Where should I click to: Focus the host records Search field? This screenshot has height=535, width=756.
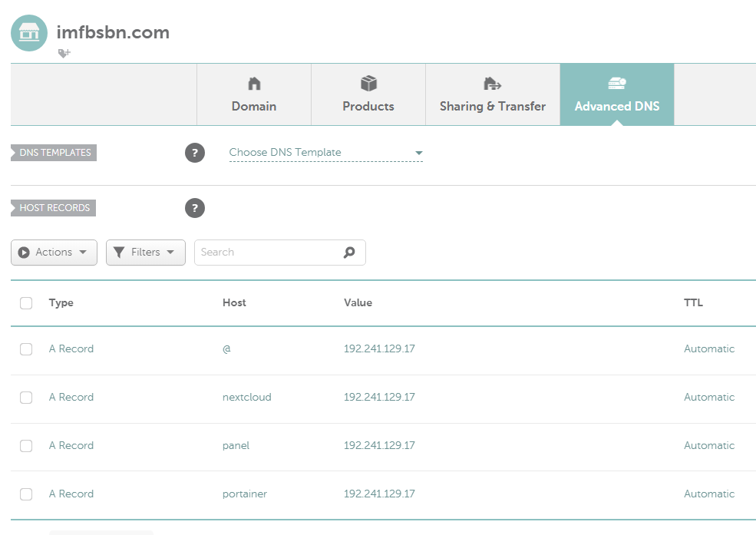point(265,253)
